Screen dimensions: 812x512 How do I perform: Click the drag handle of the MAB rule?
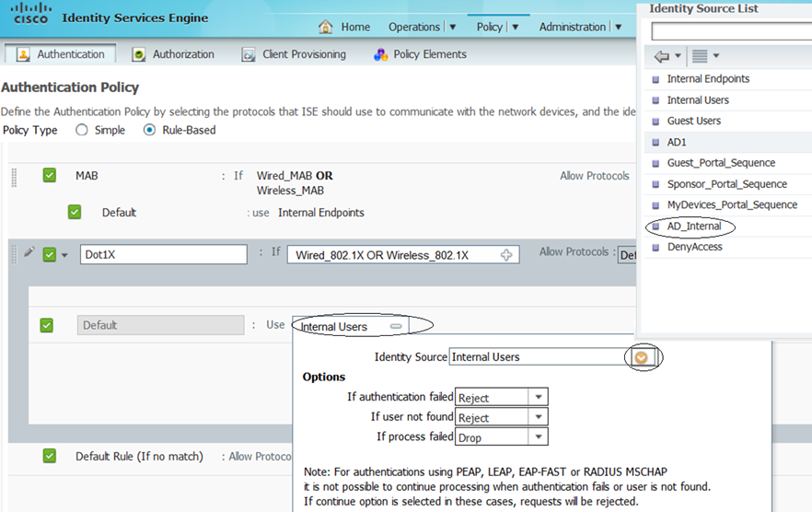pyautogui.click(x=14, y=176)
